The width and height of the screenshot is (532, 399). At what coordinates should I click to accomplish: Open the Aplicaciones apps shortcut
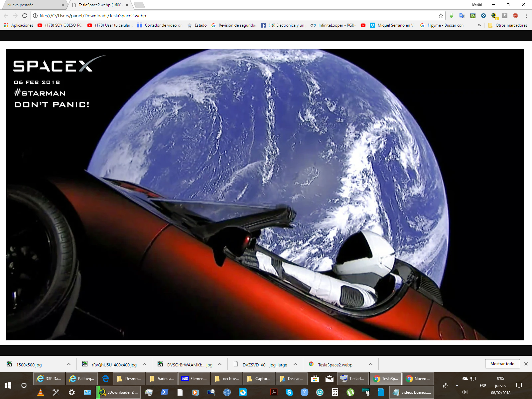point(19,25)
